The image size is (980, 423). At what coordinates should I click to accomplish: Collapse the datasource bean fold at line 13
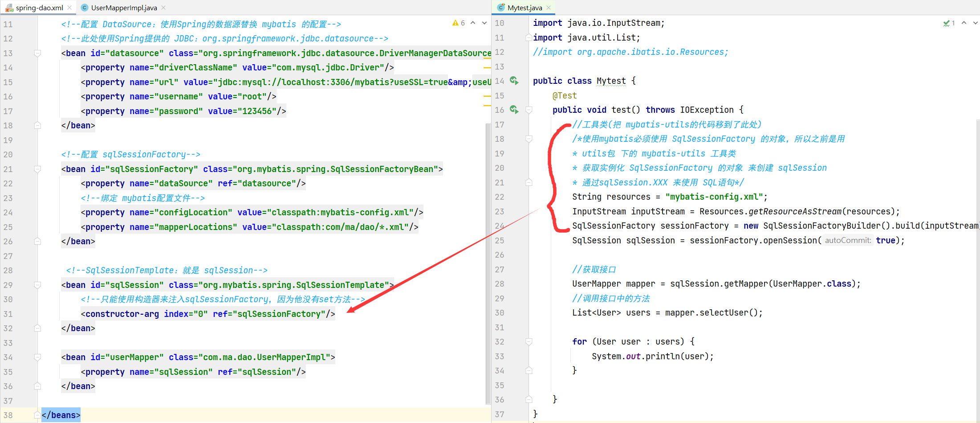coord(37,53)
